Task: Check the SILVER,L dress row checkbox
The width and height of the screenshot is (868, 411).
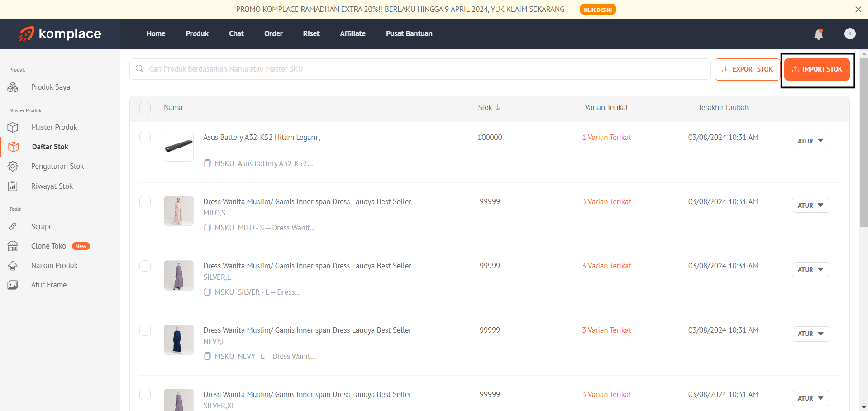Action: coord(145,266)
